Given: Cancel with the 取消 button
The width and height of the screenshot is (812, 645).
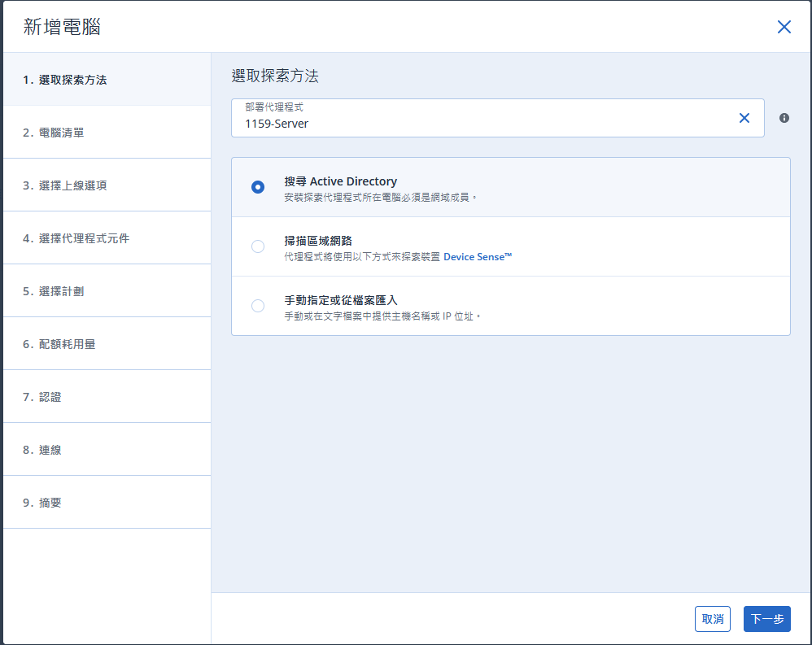Looking at the screenshot, I should pyautogui.click(x=713, y=619).
